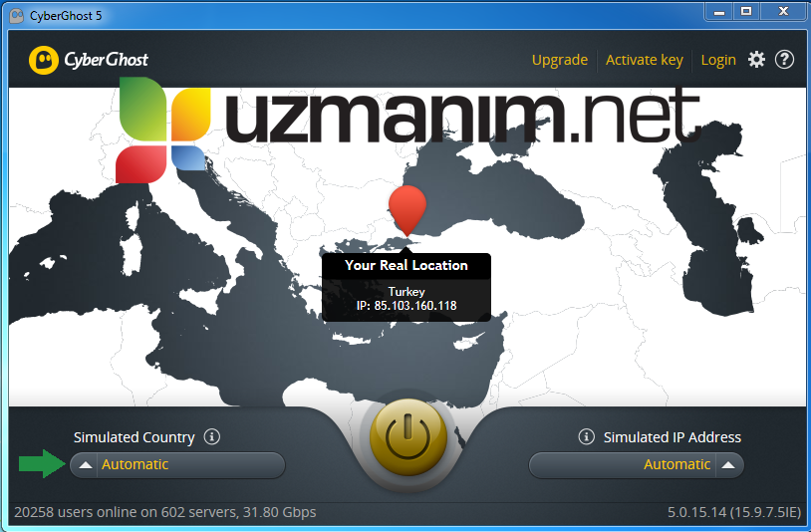Viewport: 811px width, 532px height.
Task: Click the Your Real Location tooltip title
Action: [x=406, y=265]
